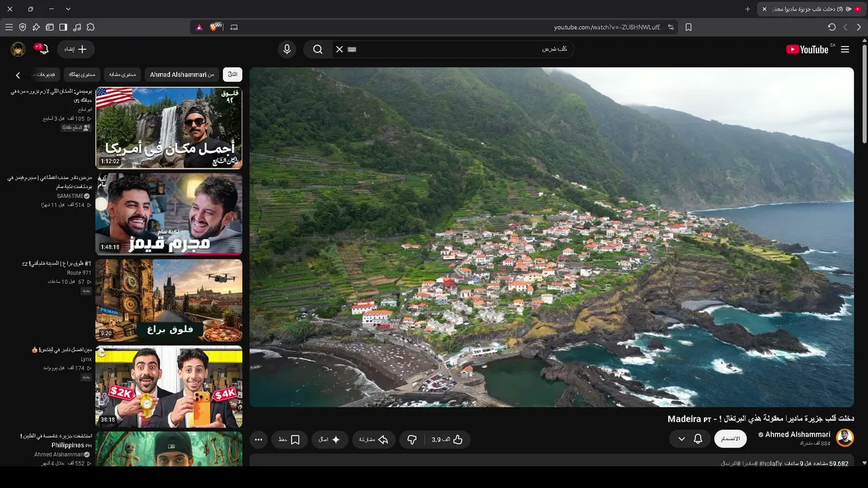The image size is (868, 488).
Task: Open the YouTube hamburger guide menu
Action: click(x=845, y=49)
